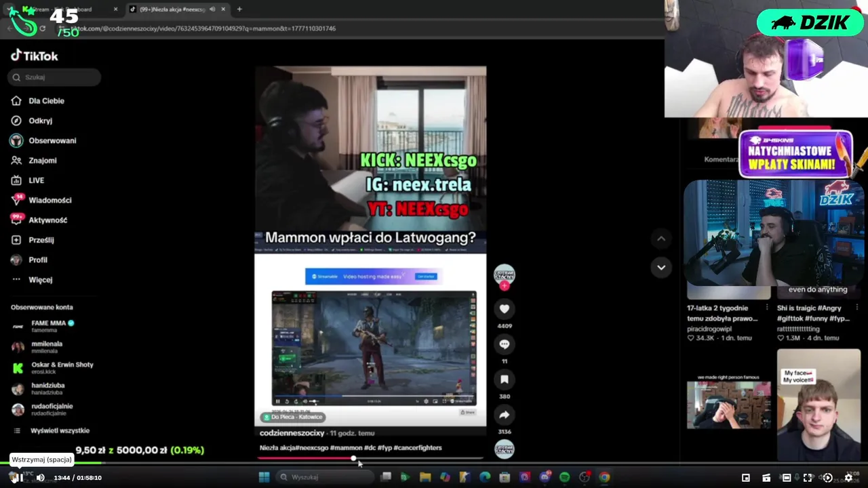The height and width of the screenshot is (488, 868).
Task: Open the Windows Start menu
Action: coord(264,477)
